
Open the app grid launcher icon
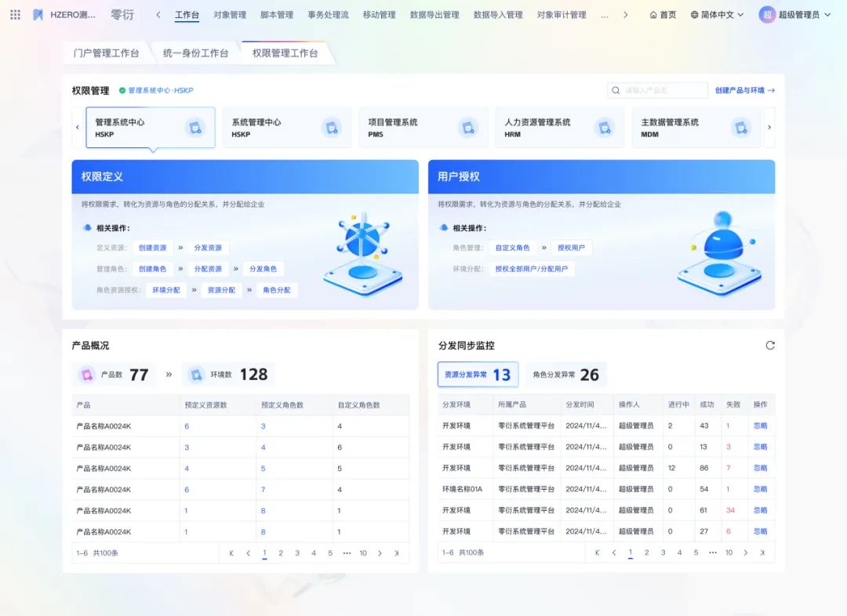[16, 15]
